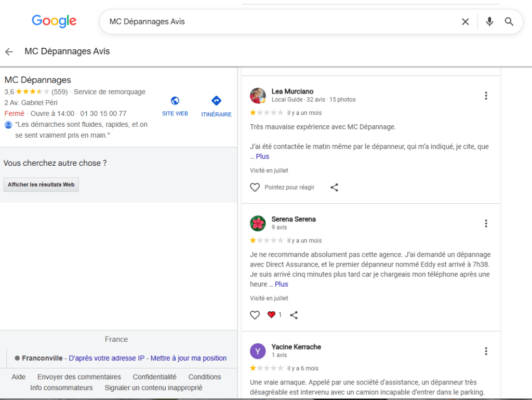Open Info consommateurs link
This screenshot has width=532, height=400.
[x=61, y=388]
